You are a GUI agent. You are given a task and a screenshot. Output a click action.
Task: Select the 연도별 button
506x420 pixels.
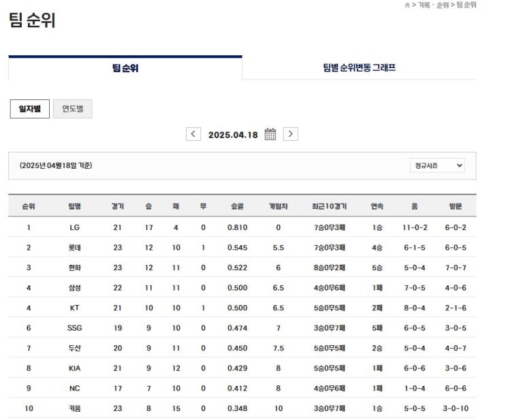tap(73, 109)
